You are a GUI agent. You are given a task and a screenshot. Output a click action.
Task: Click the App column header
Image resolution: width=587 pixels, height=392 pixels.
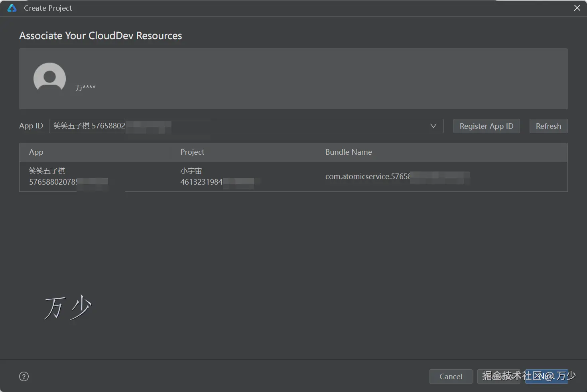(x=36, y=152)
